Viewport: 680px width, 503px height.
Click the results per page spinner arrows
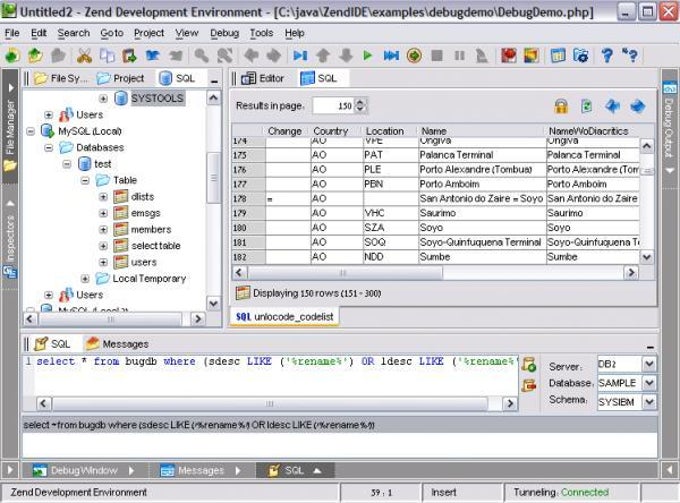coord(360,106)
